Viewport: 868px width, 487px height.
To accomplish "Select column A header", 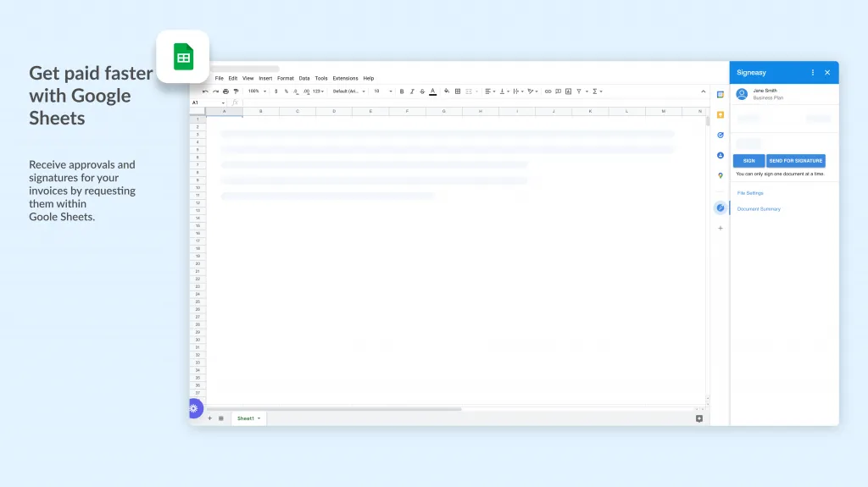I will coord(224,111).
